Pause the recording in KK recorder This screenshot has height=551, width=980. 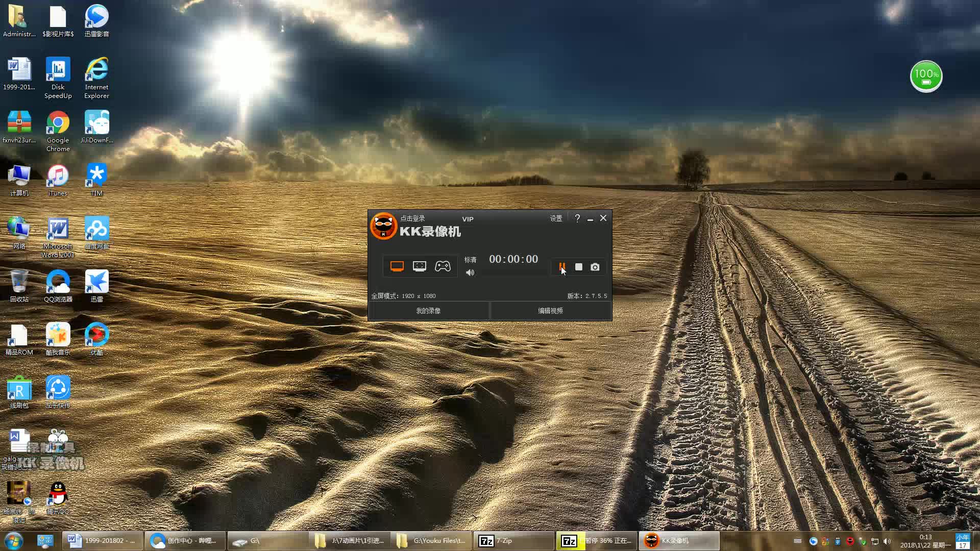562,266
